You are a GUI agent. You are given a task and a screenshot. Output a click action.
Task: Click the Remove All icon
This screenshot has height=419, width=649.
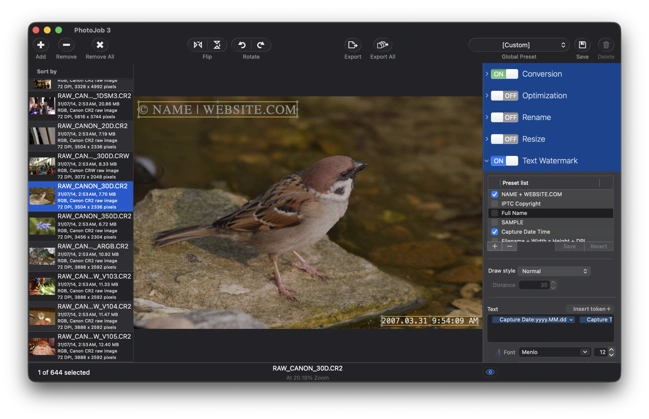pos(100,45)
